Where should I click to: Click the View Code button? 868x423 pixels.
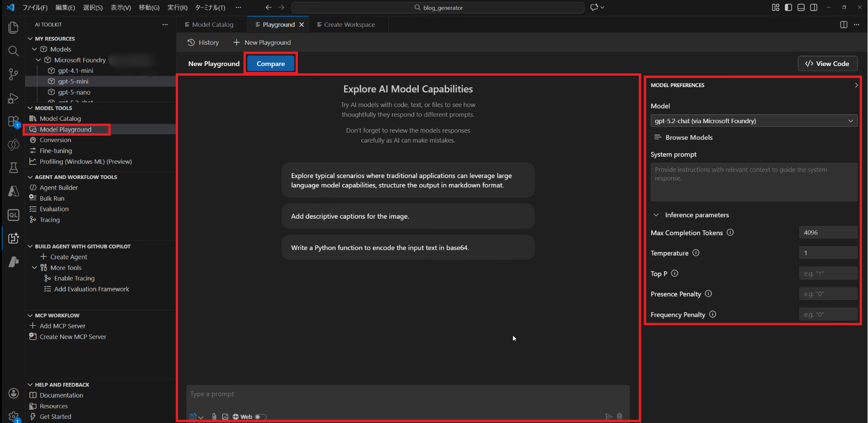click(827, 64)
